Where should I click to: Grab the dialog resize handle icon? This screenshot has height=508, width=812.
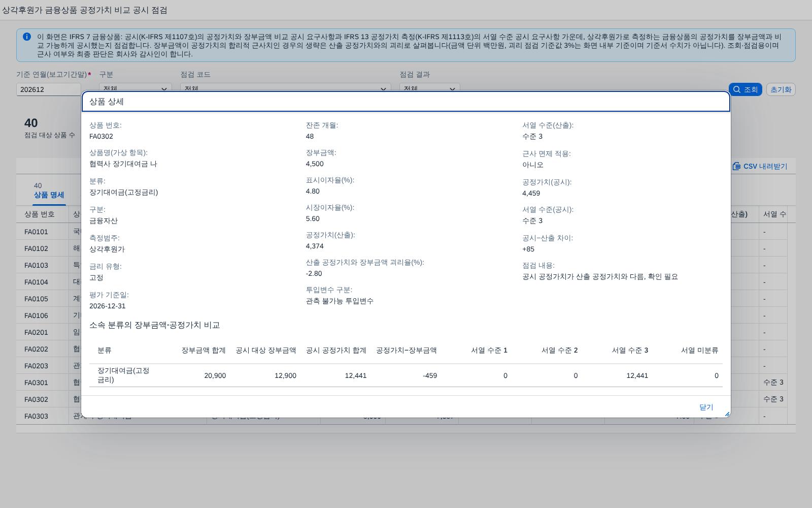tap(727, 414)
